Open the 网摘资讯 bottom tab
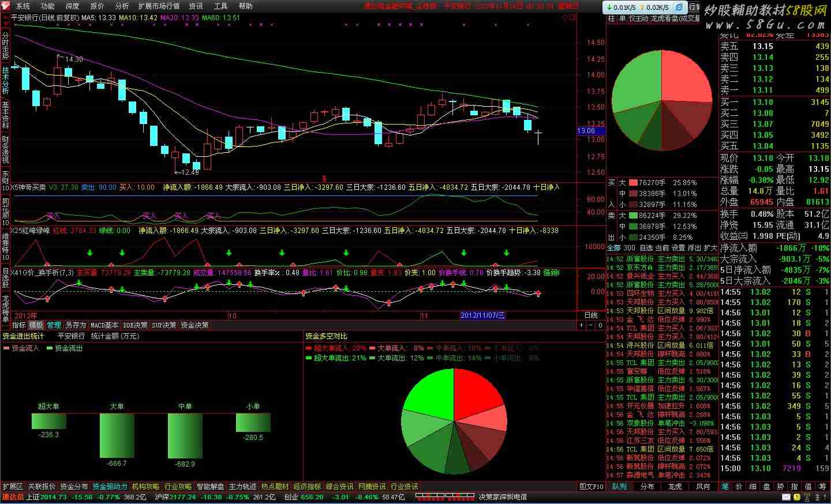Screen dimensions: 831x504 372,487
